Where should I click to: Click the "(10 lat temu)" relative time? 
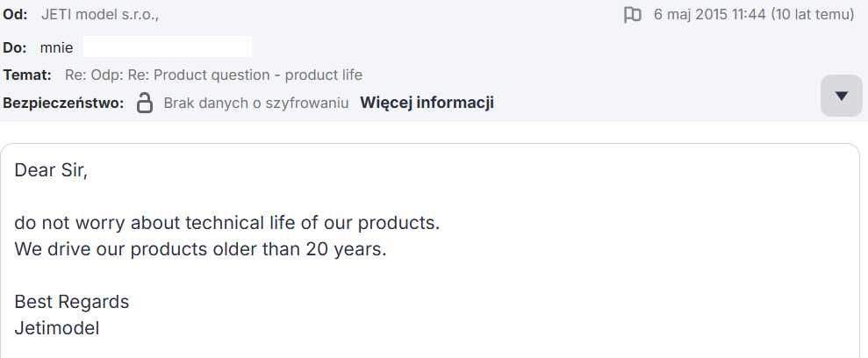tap(812, 15)
